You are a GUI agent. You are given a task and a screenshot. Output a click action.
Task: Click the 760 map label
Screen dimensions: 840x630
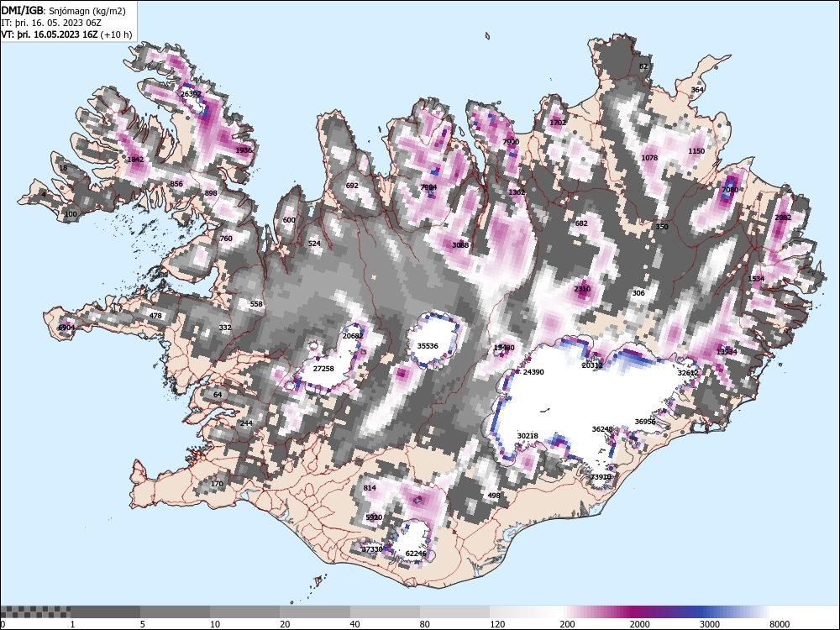point(226,239)
